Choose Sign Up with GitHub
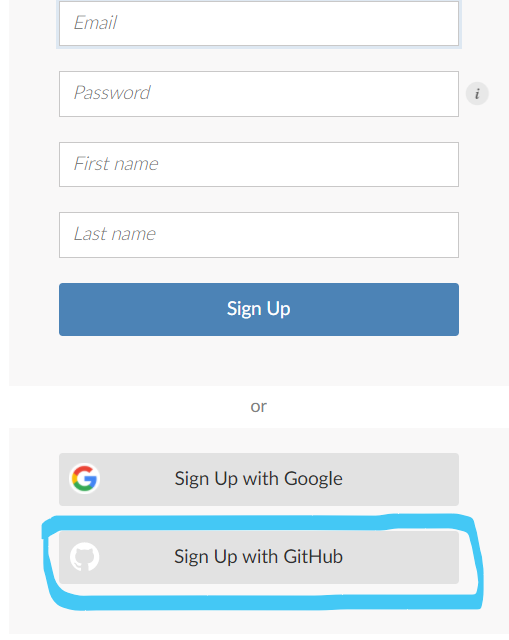 point(259,557)
